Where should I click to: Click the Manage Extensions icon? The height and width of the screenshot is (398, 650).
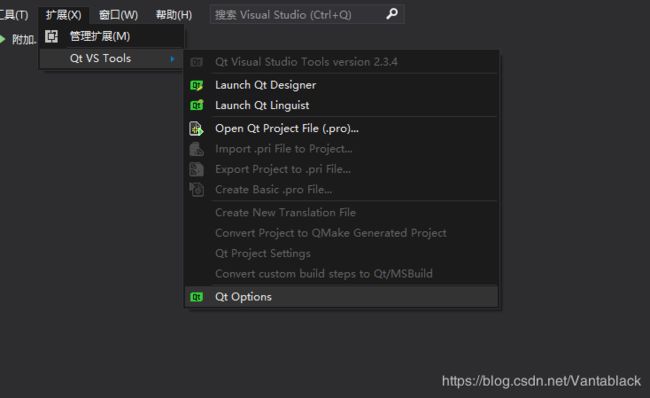(x=51, y=36)
